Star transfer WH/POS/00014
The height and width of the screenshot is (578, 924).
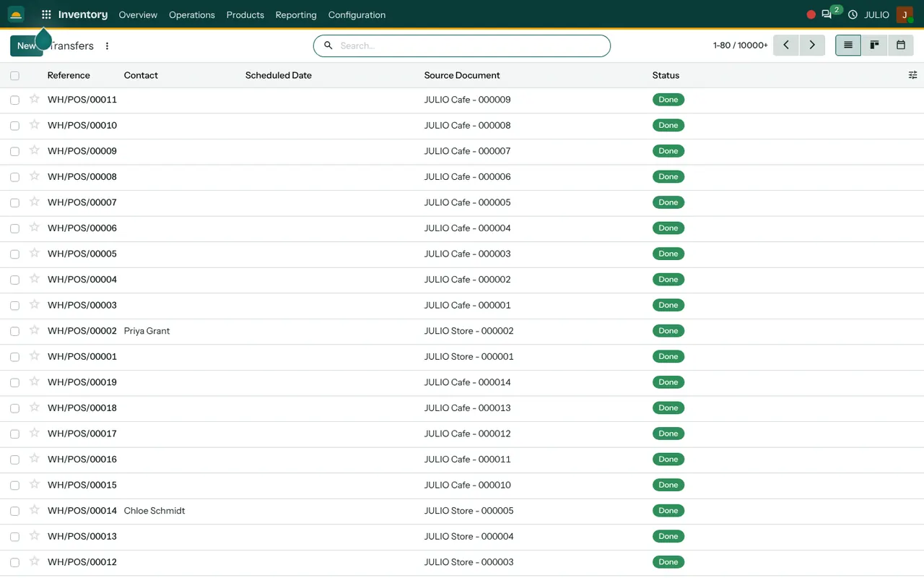(x=34, y=509)
